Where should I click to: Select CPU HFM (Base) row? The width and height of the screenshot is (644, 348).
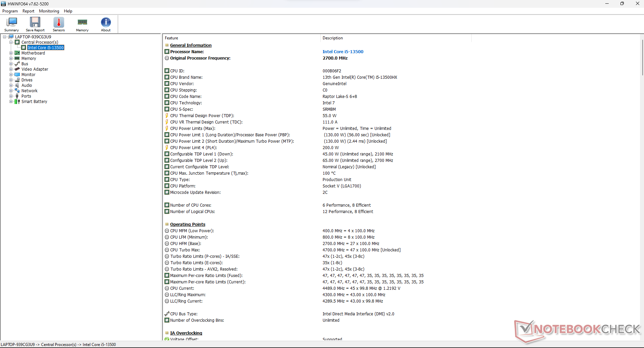tap(318, 244)
